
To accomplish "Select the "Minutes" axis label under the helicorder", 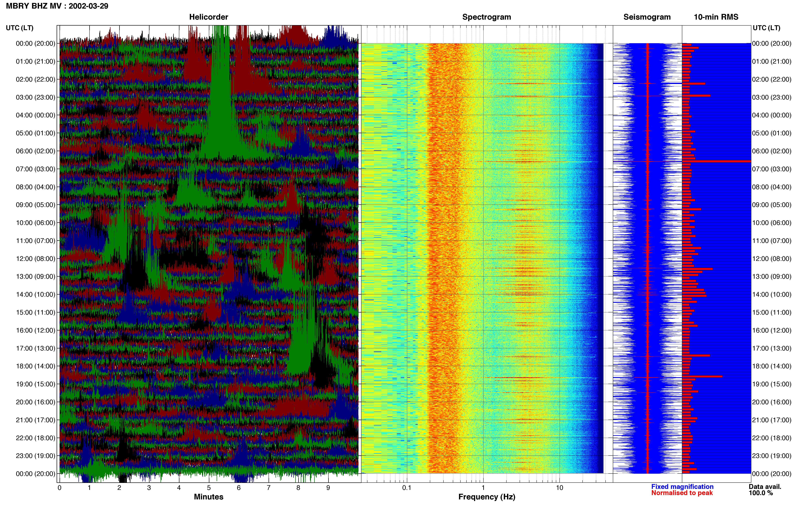I will [209, 497].
